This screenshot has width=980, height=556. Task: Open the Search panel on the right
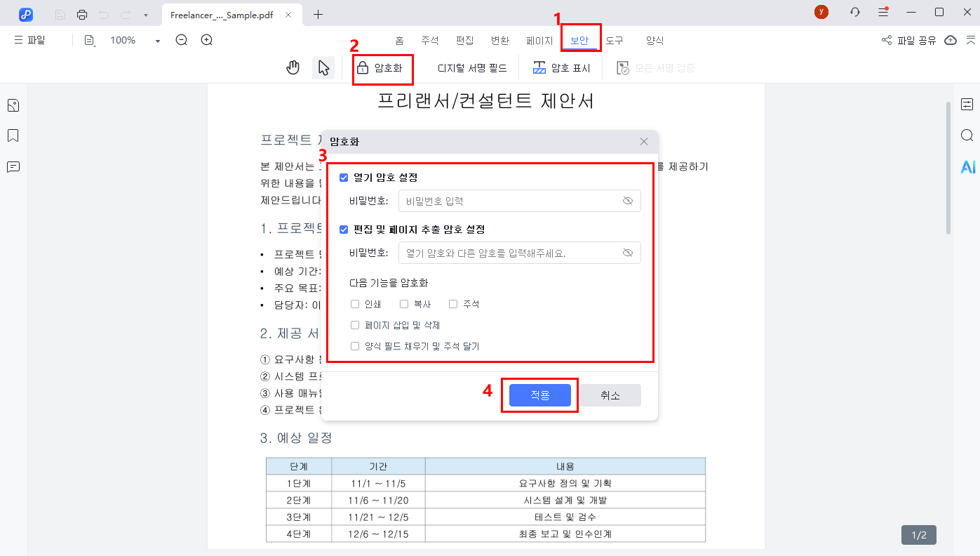point(968,135)
